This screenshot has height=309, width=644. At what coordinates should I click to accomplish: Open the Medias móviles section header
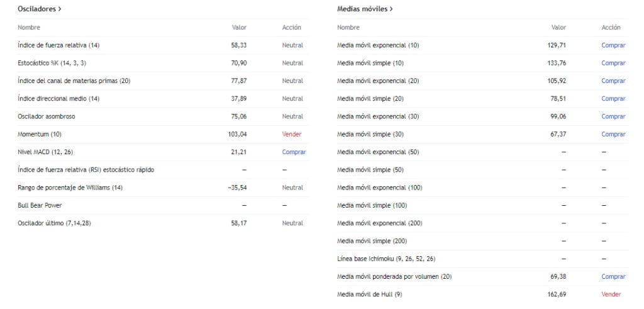click(x=365, y=9)
